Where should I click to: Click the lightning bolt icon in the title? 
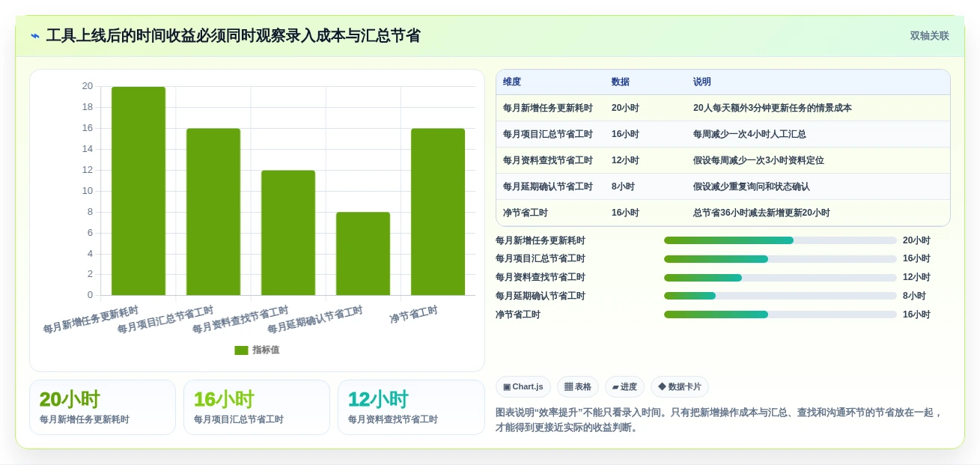click(x=35, y=36)
